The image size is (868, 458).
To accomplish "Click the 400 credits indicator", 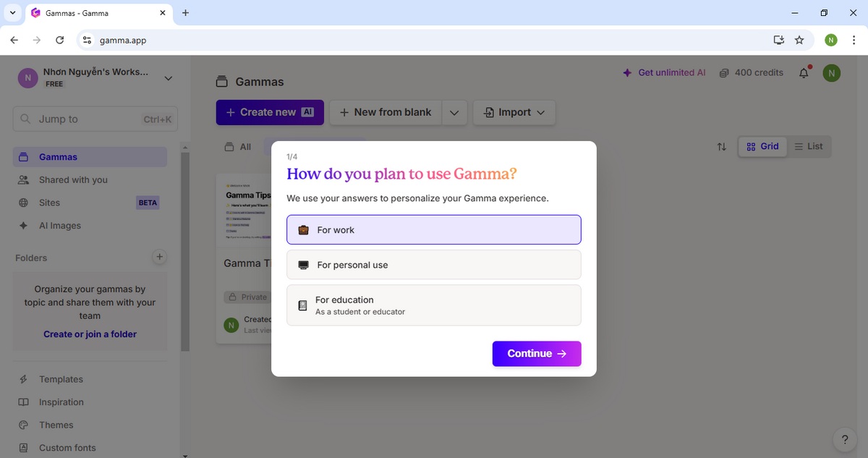I will [752, 72].
